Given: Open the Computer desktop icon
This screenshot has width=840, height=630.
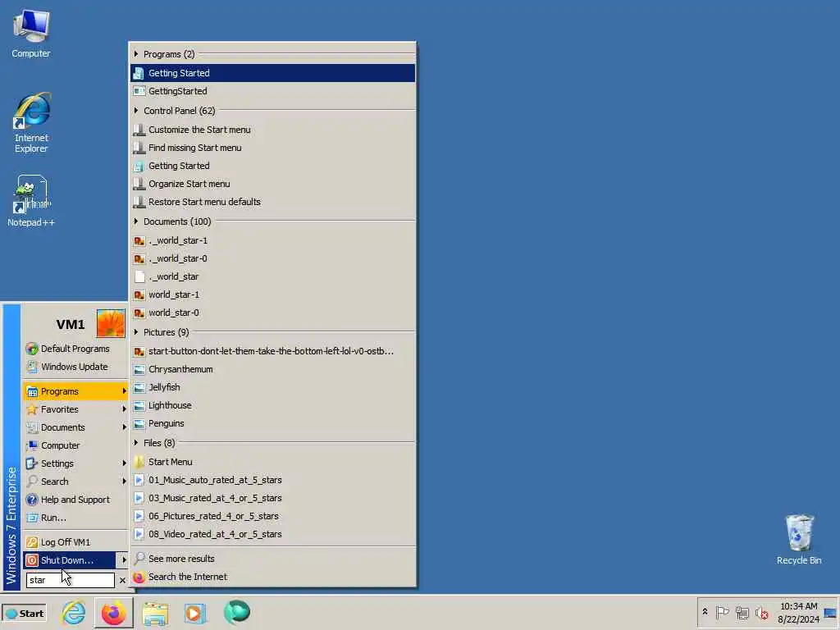Looking at the screenshot, I should [x=31, y=33].
